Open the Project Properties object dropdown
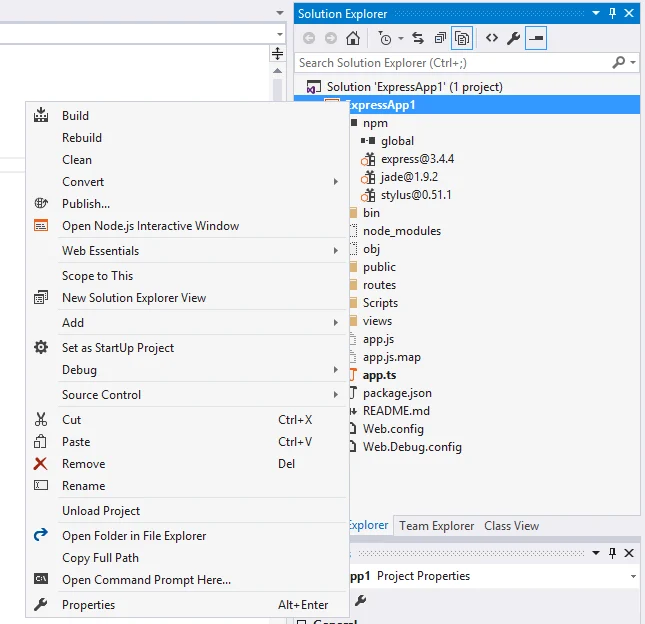 [x=633, y=576]
